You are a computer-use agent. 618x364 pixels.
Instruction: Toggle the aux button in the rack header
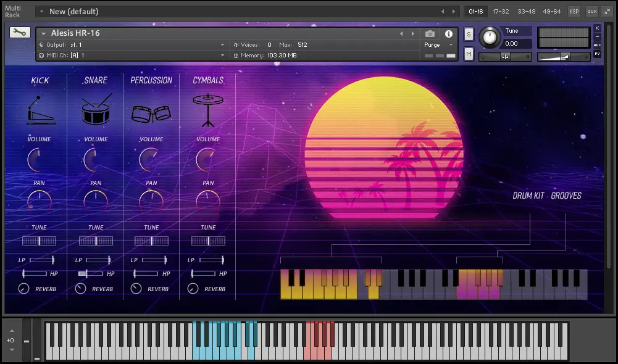[592, 11]
